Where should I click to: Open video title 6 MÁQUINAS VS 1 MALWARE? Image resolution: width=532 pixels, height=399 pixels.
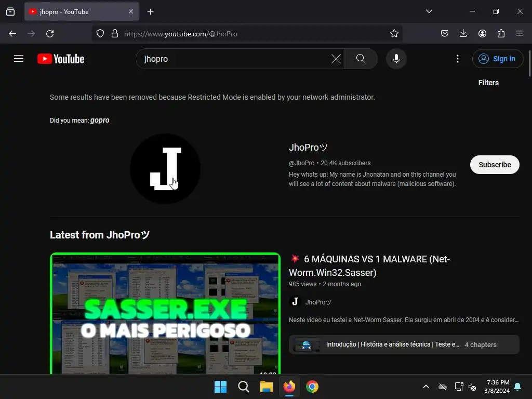[369, 265]
